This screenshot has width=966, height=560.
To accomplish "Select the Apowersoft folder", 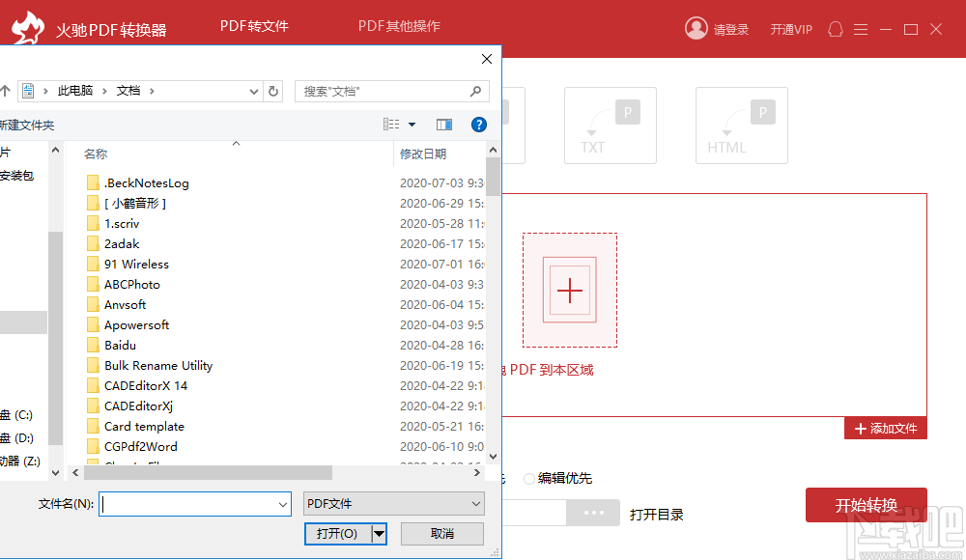I will click(136, 324).
